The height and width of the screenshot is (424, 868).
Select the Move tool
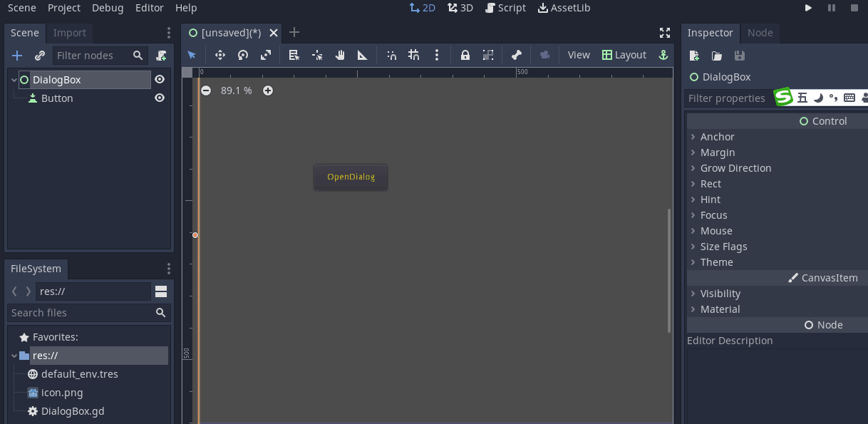click(x=220, y=55)
